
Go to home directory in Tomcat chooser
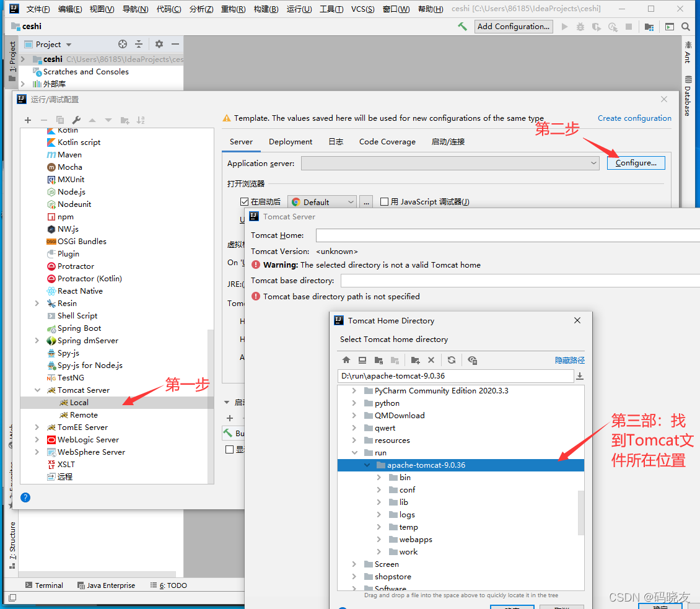tap(346, 360)
